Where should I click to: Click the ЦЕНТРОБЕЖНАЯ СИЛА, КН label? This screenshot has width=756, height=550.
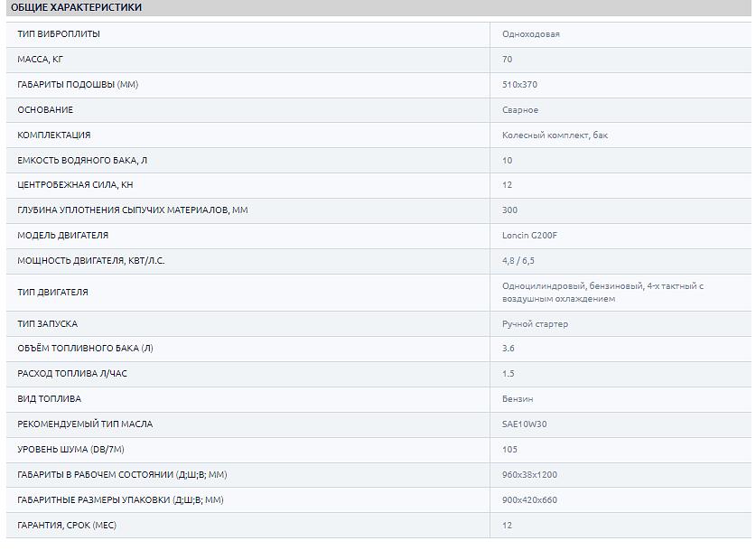(x=75, y=185)
